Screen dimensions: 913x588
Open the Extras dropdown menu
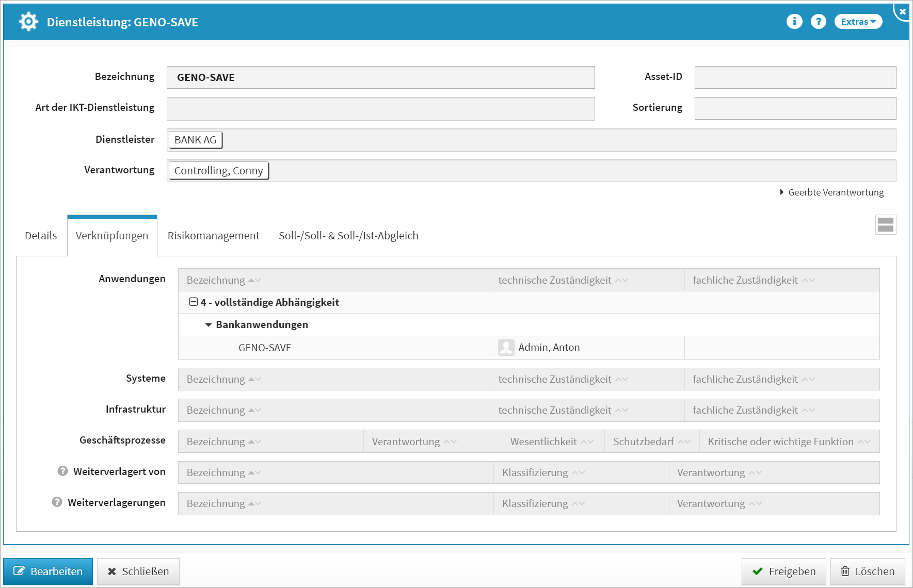(x=858, y=22)
